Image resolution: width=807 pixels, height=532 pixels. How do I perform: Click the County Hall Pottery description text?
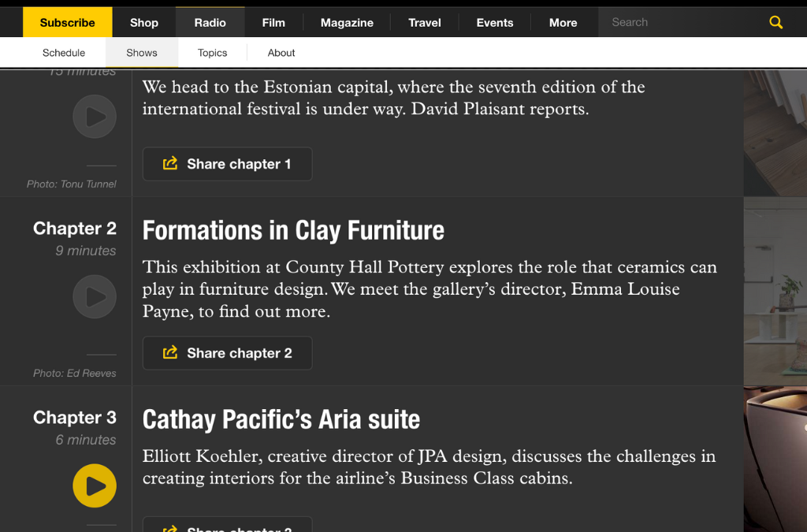pyautogui.click(x=430, y=289)
